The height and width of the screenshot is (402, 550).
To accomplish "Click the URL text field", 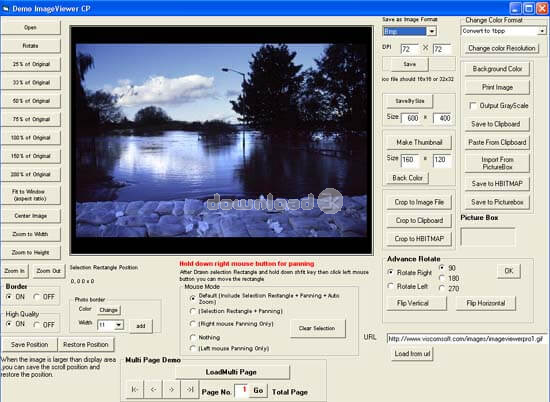I will (466, 339).
